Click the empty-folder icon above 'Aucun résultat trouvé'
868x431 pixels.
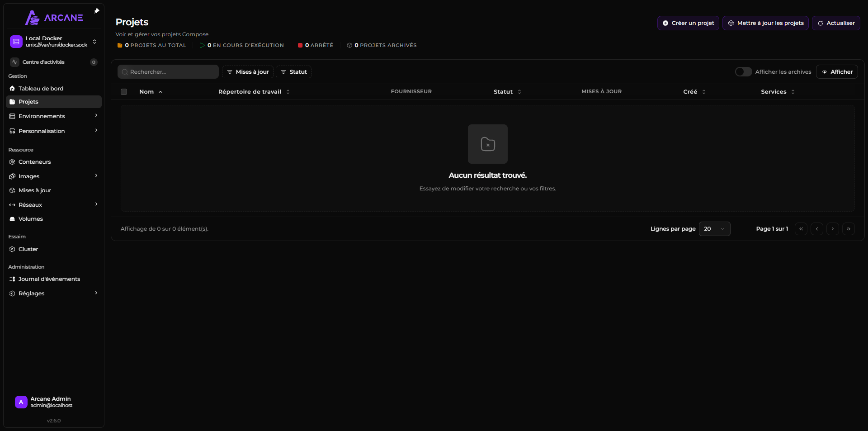488,144
